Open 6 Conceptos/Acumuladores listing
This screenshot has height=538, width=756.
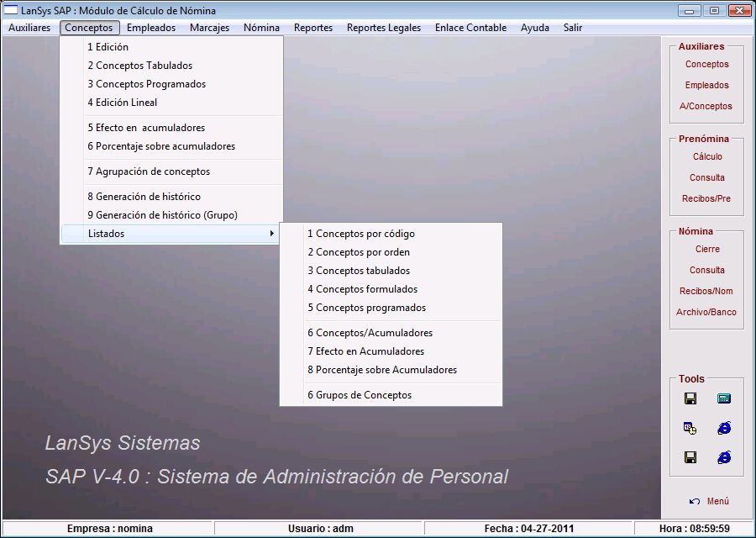pos(391,333)
